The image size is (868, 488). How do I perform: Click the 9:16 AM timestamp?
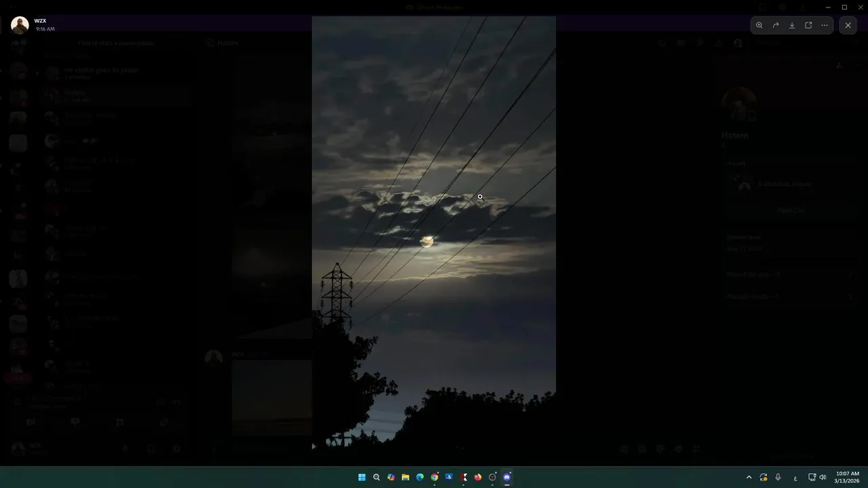pos(45,29)
